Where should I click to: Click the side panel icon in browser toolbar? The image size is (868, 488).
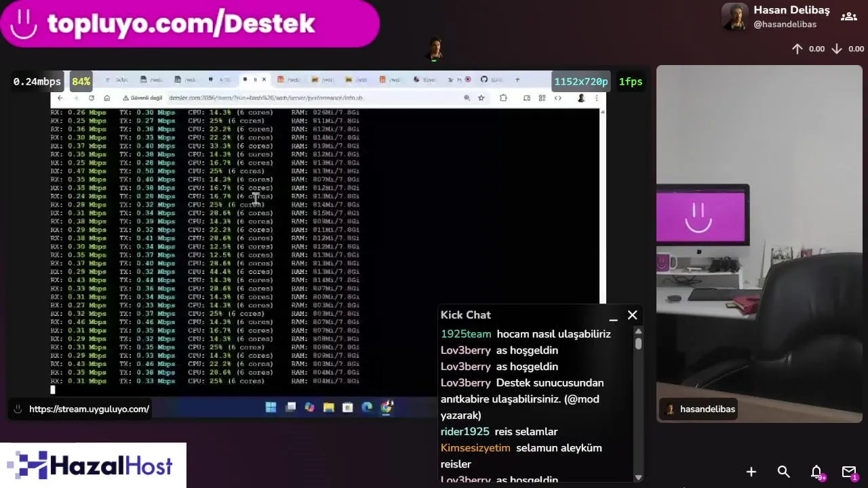pyautogui.click(x=526, y=98)
